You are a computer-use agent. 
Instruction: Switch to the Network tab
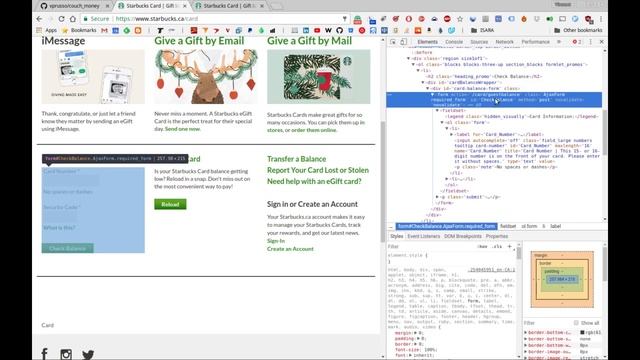click(504, 42)
